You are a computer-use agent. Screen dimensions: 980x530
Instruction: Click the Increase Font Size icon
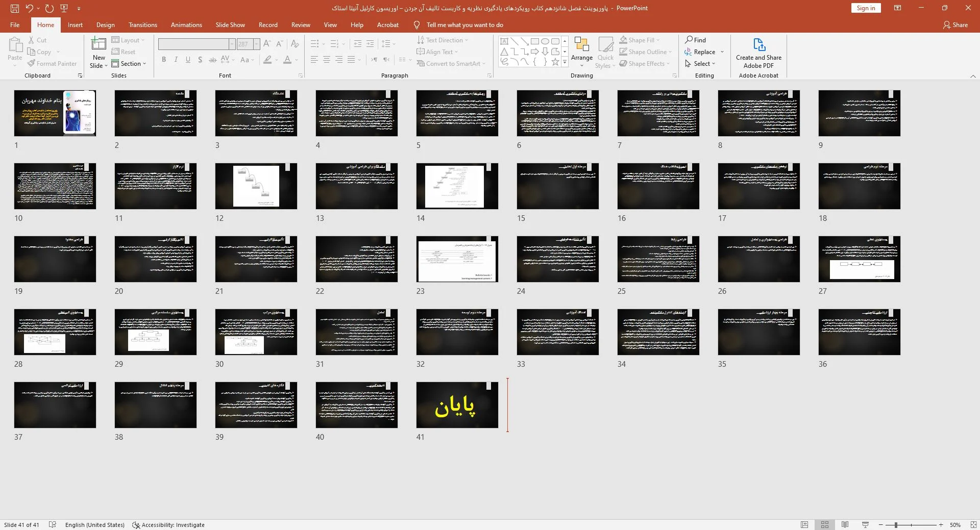[x=267, y=44]
